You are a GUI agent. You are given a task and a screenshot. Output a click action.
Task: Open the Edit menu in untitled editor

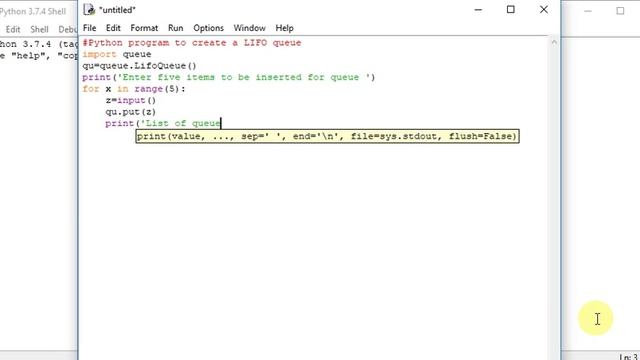(113, 28)
